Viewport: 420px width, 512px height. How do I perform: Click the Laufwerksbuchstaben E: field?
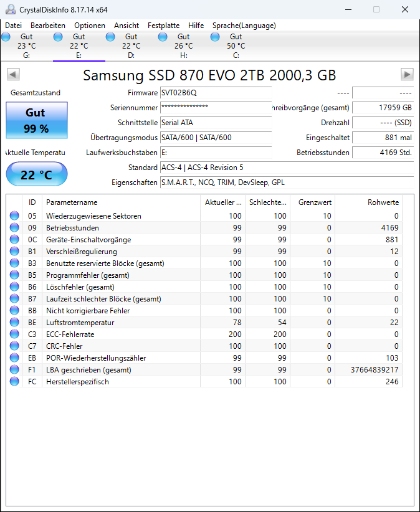tap(216, 153)
